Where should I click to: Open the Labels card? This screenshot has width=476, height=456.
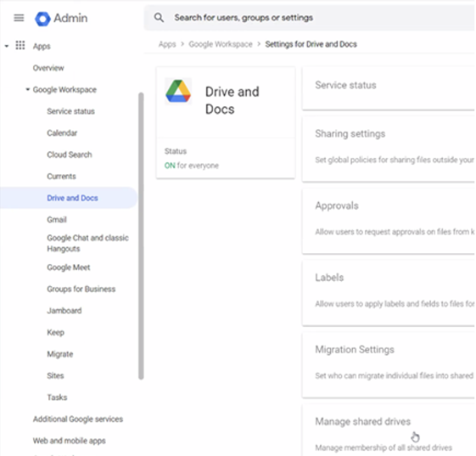389,294
